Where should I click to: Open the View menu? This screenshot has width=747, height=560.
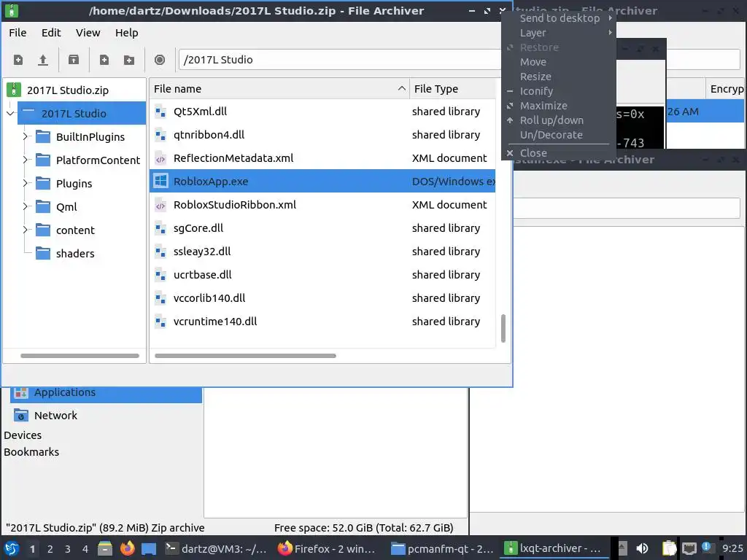[x=88, y=33]
